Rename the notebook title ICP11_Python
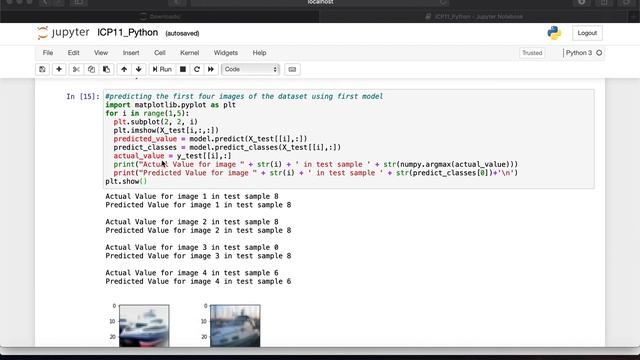640x360 pixels. coord(127,33)
